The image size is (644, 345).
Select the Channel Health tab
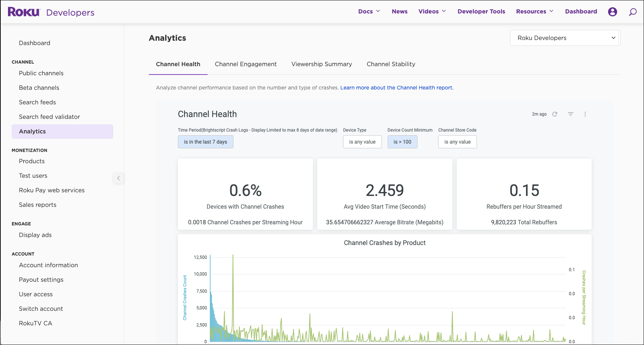[x=178, y=64]
